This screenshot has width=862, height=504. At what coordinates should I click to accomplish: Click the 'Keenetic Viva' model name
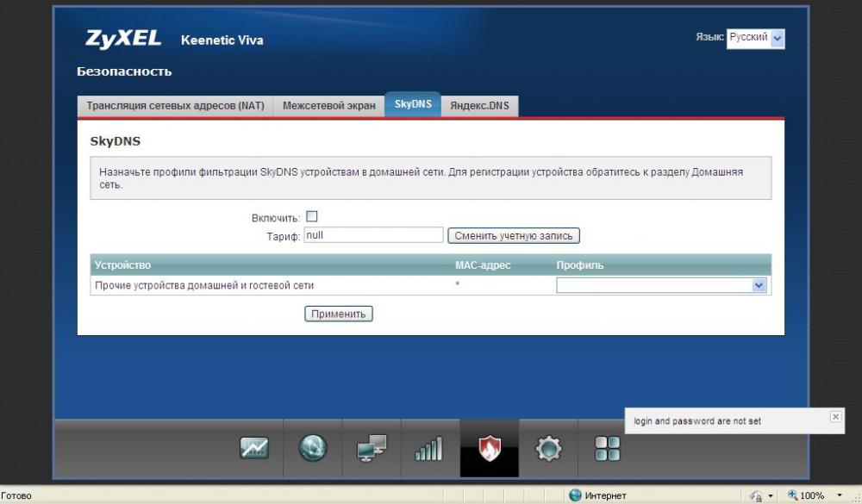[222, 40]
